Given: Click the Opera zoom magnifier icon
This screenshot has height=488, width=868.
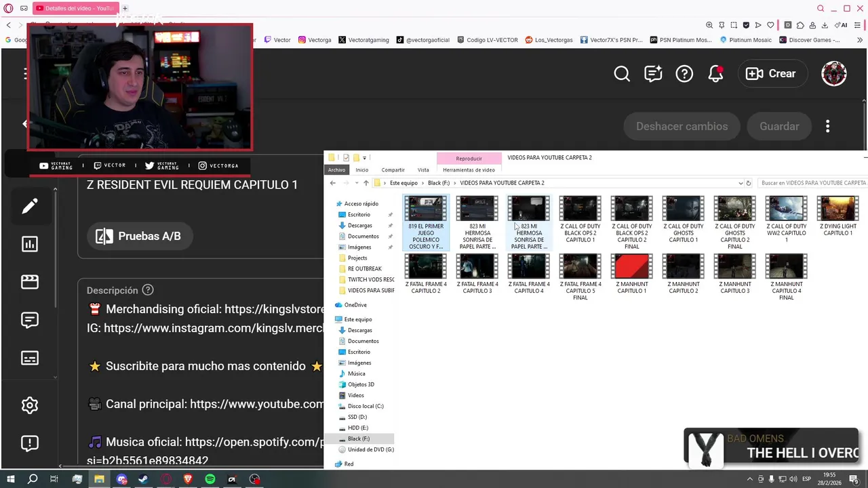Looking at the screenshot, I should click(x=709, y=25).
